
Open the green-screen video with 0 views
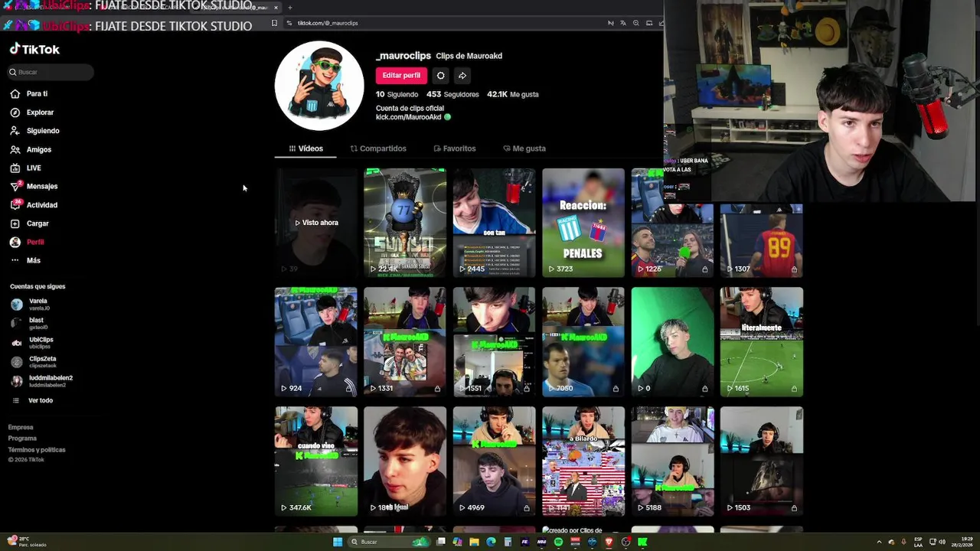point(672,342)
